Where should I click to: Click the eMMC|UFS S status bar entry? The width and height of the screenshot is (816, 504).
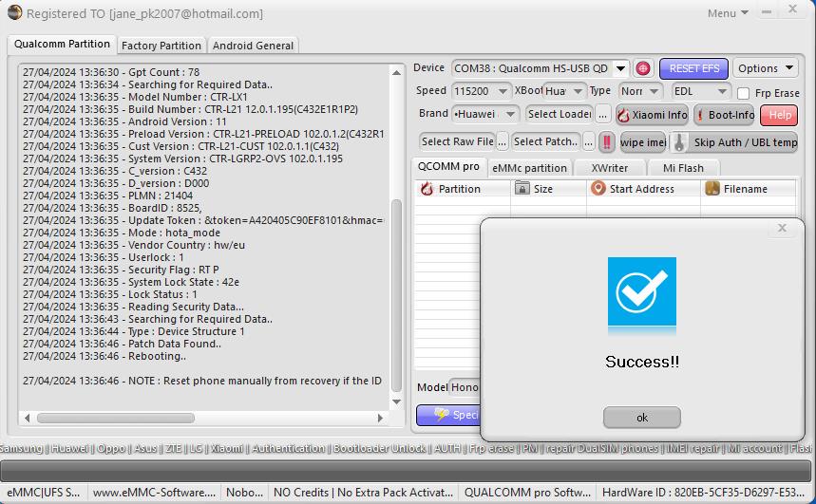(x=44, y=493)
